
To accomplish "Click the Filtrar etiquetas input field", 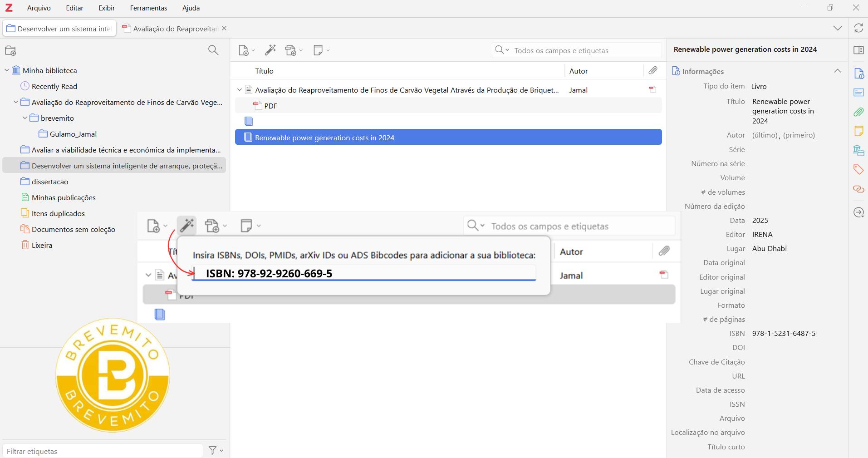I will tap(103, 451).
